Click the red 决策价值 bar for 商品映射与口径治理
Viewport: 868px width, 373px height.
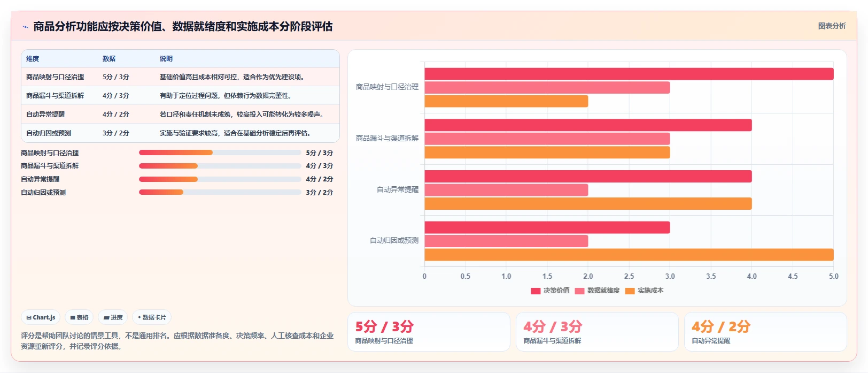click(x=629, y=74)
